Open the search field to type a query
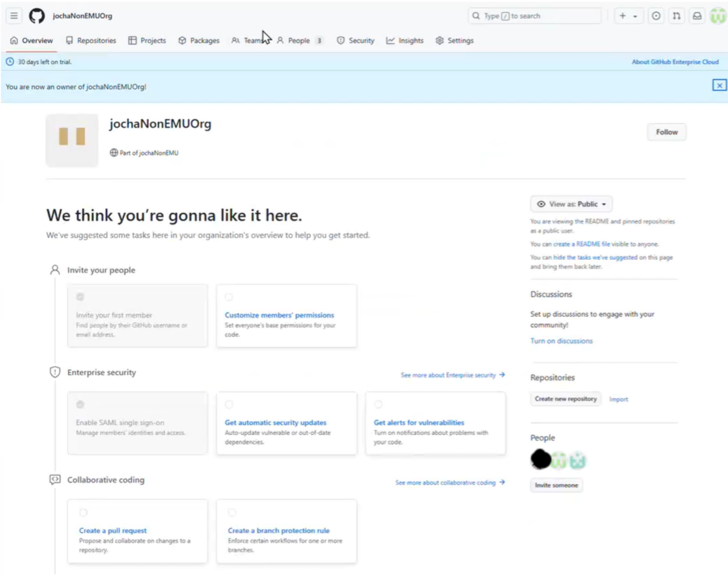This screenshot has width=728, height=579. tap(535, 16)
